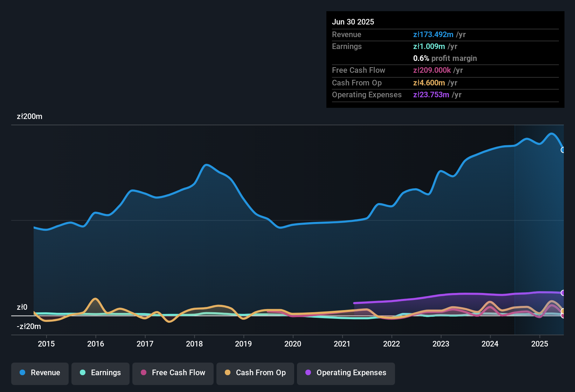Click the 2024 x-axis label
575x392 pixels.
[x=490, y=344]
